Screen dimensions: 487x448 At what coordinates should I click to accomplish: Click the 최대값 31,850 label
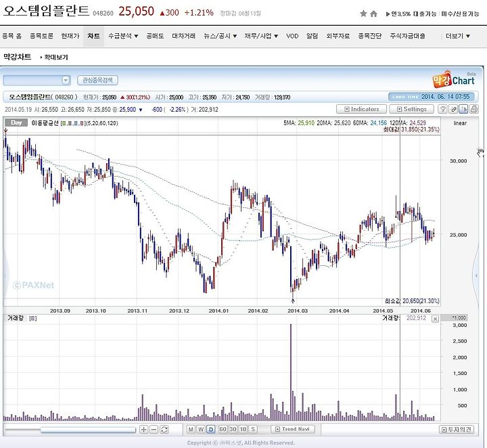[411, 129]
